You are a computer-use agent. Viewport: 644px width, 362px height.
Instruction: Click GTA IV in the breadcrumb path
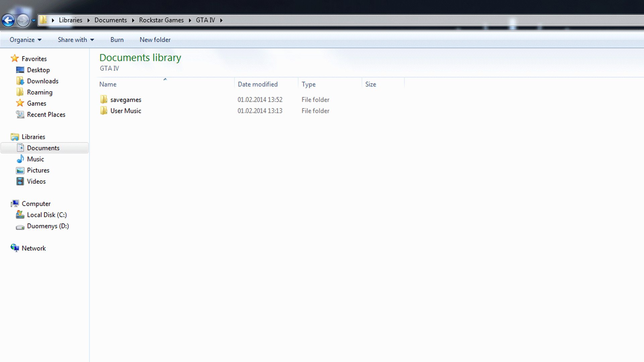point(205,20)
